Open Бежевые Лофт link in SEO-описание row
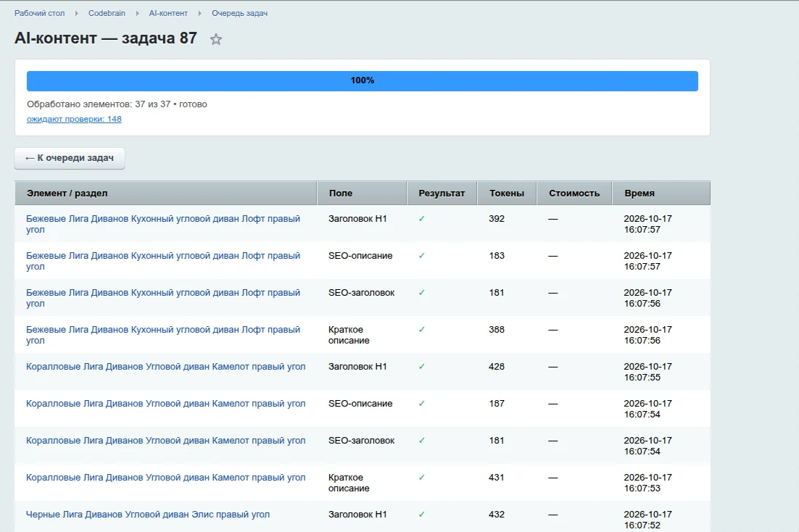Screen dimensions: 799x532 pos(163,261)
